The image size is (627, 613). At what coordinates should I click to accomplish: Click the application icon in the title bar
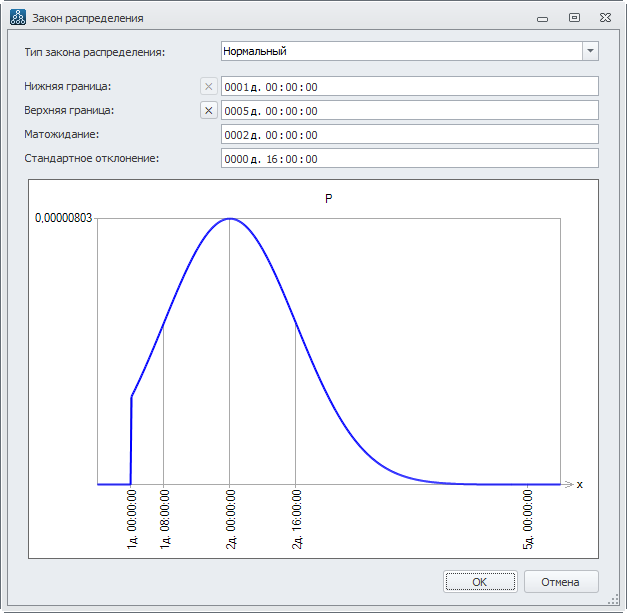pos(17,17)
